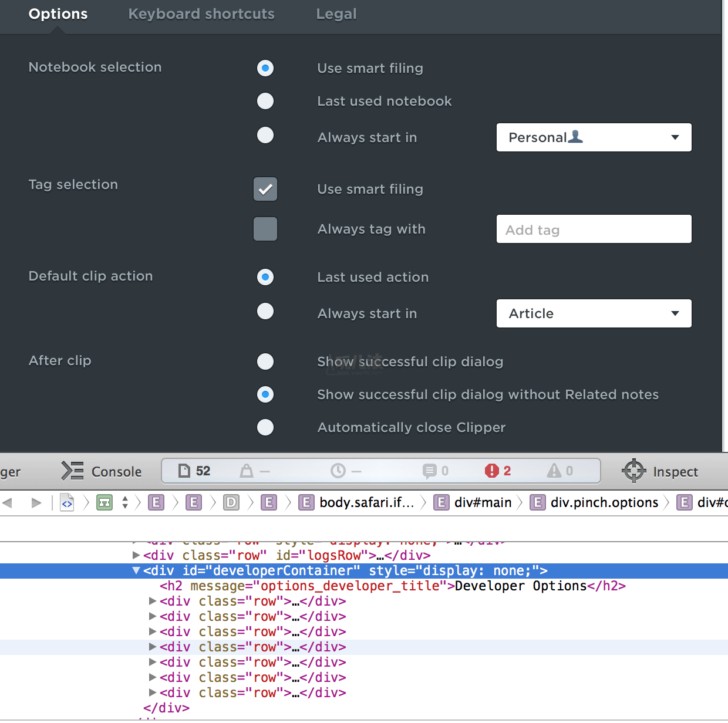Screen dimensions: 728x723
Task: Expand the light-highlighted row div node
Action: coord(153,647)
